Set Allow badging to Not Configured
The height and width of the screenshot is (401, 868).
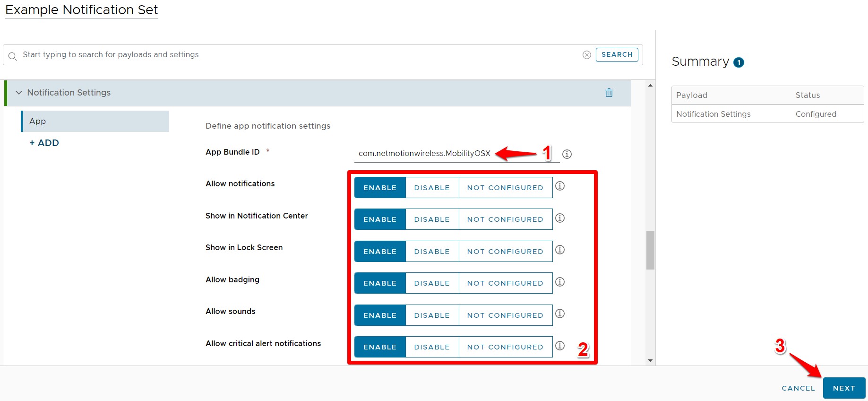(x=505, y=283)
